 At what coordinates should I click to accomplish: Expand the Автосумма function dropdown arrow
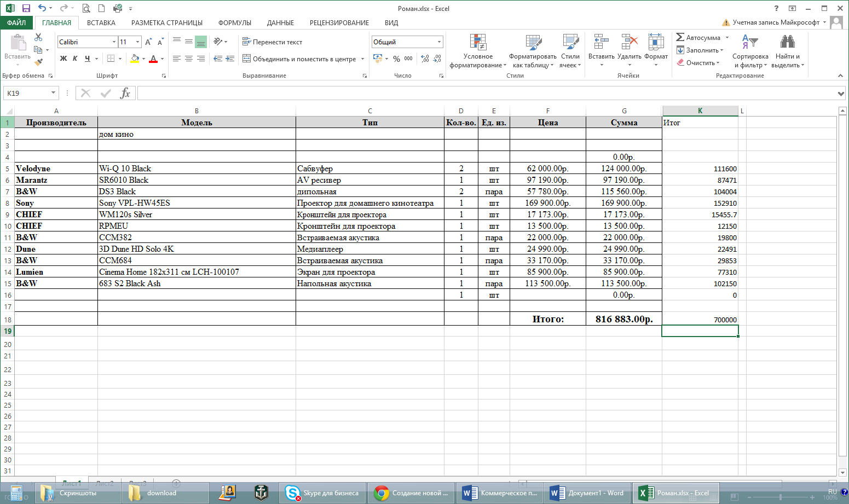coord(727,37)
